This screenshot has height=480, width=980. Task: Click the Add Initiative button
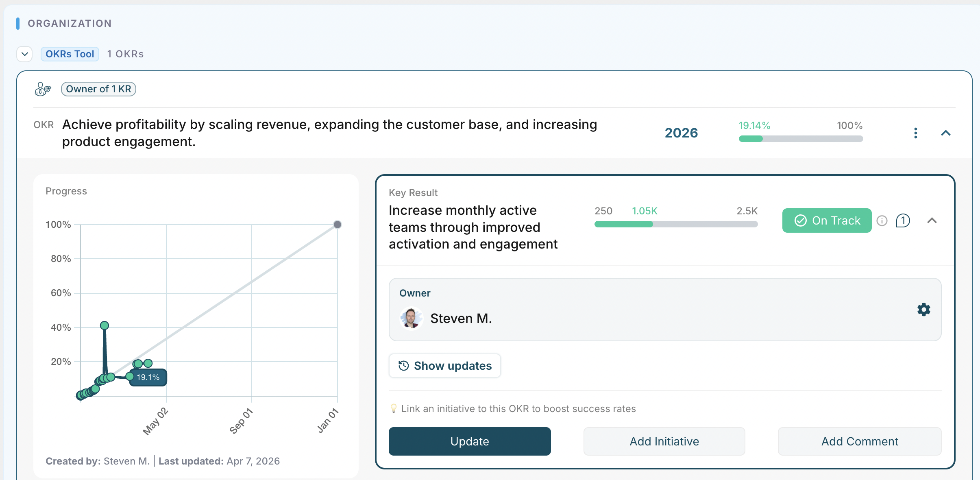coord(664,441)
